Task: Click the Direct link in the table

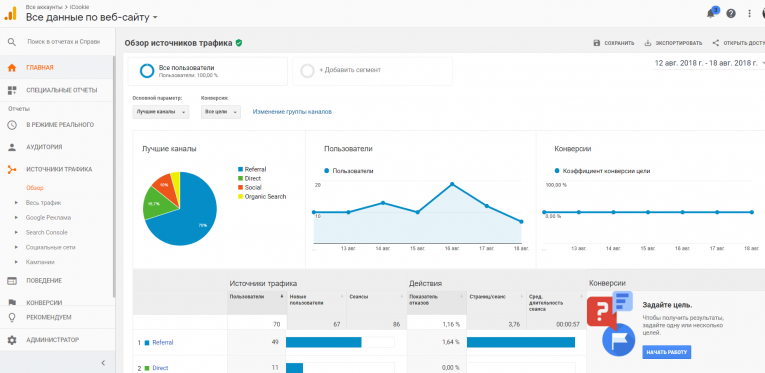Action: [x=161, y=368]
